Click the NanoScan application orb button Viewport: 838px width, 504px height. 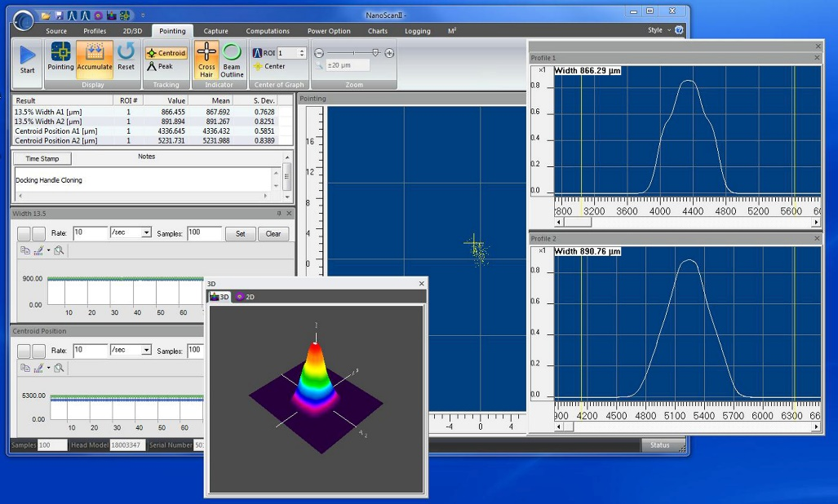(23, 21)
